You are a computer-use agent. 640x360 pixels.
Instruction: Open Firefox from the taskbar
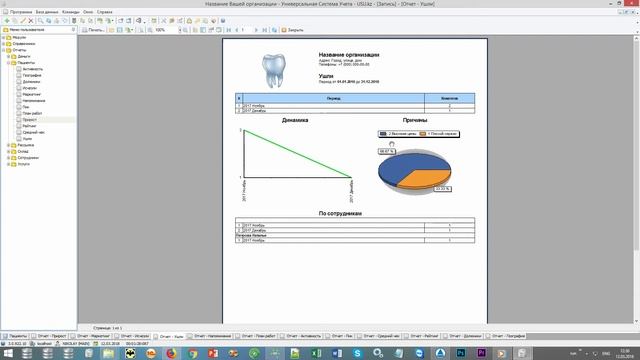171,353
